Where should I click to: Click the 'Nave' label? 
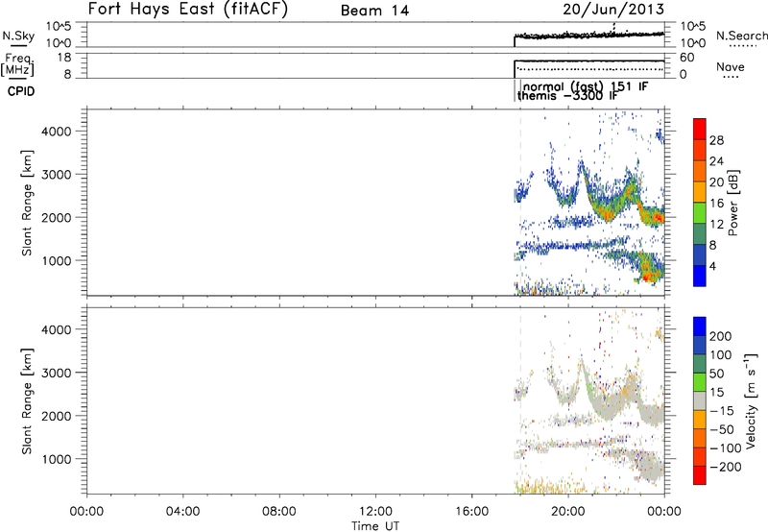pos(730,66)
